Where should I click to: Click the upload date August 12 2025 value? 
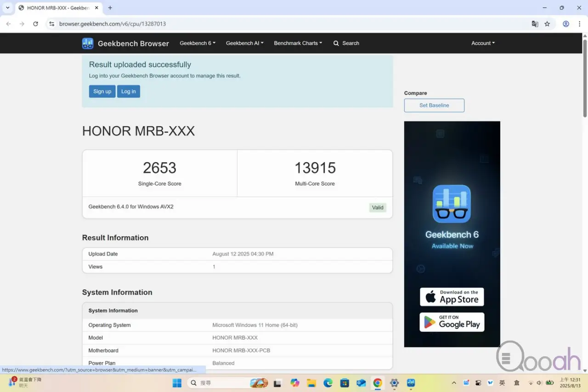pos(243,254)
